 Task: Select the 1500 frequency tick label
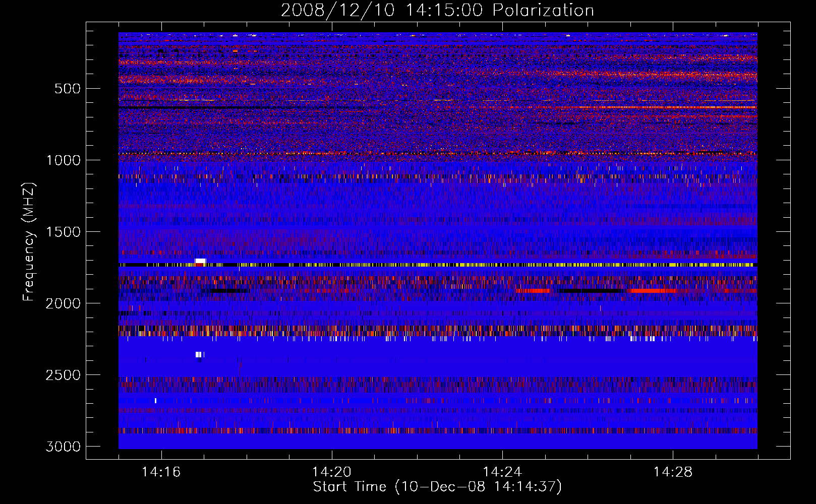[x=63, y=232]
